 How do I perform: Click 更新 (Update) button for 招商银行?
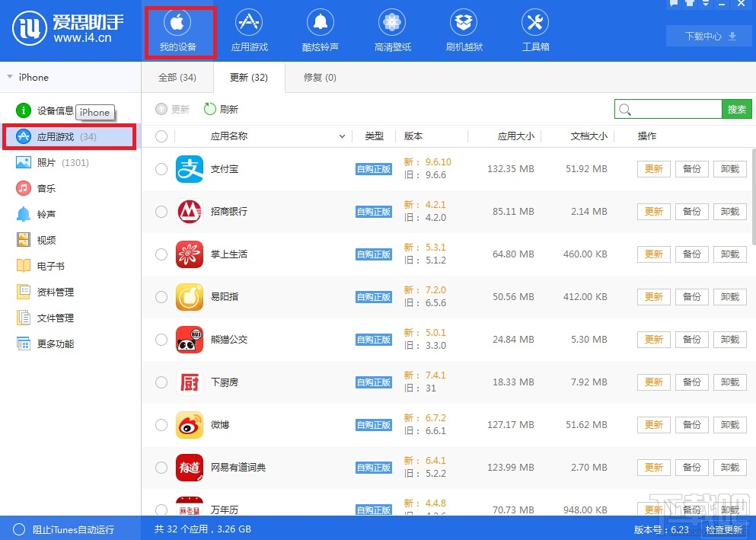pyautogui.click(x=652, y=211)
